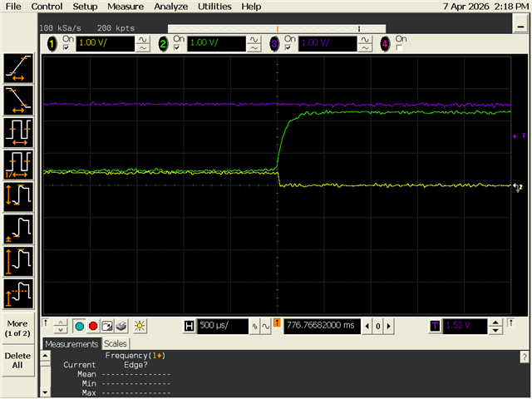Switch to the Scales tab

(116, 343)
